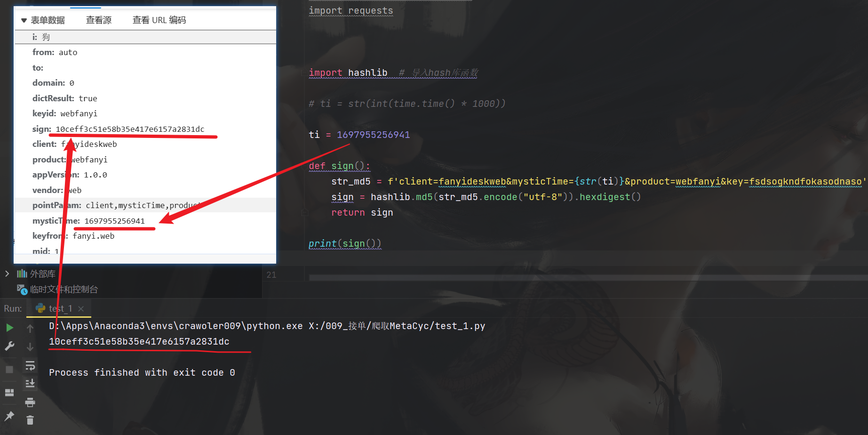
Task: Toggle soft-wrap in the Run console
Action: click(x=30, y=365)
